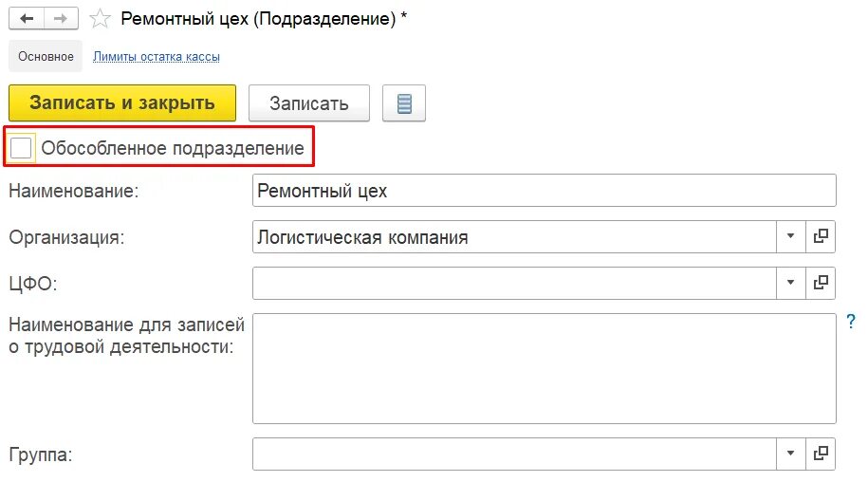Open ЦФО record with the open-form icon
This screenshot has width=868, height=482.
click(821, 284)
